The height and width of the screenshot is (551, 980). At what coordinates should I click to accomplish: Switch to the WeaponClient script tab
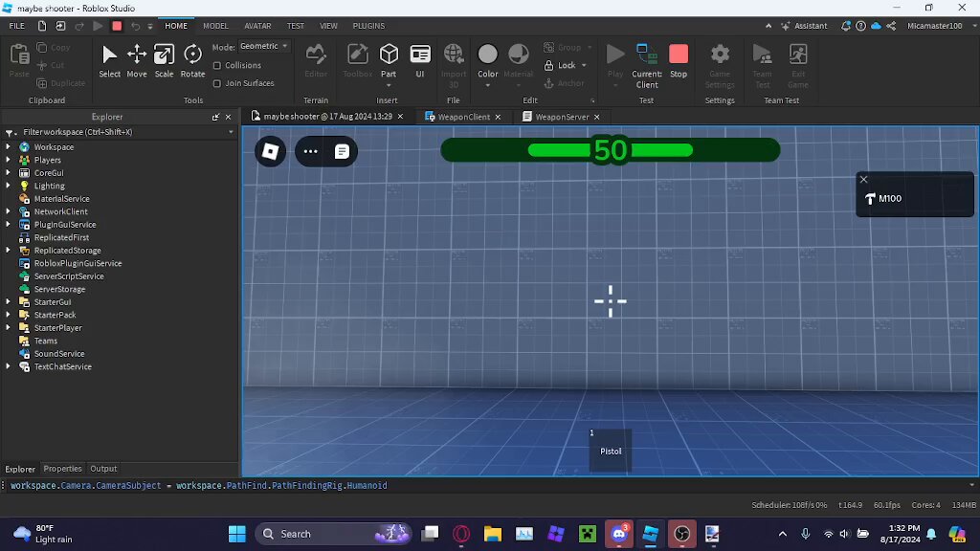pyautogui.click(x=463, y=117)
